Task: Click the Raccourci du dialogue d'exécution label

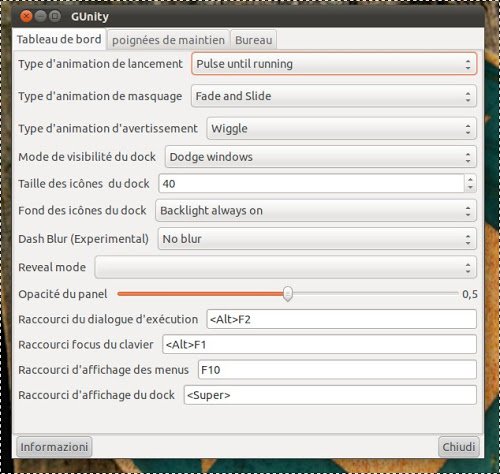Action: (x=108, y=319)
